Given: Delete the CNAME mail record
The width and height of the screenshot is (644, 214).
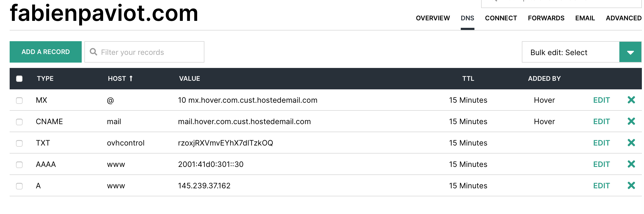Looking at the screenshot, I should coord(631,121).
